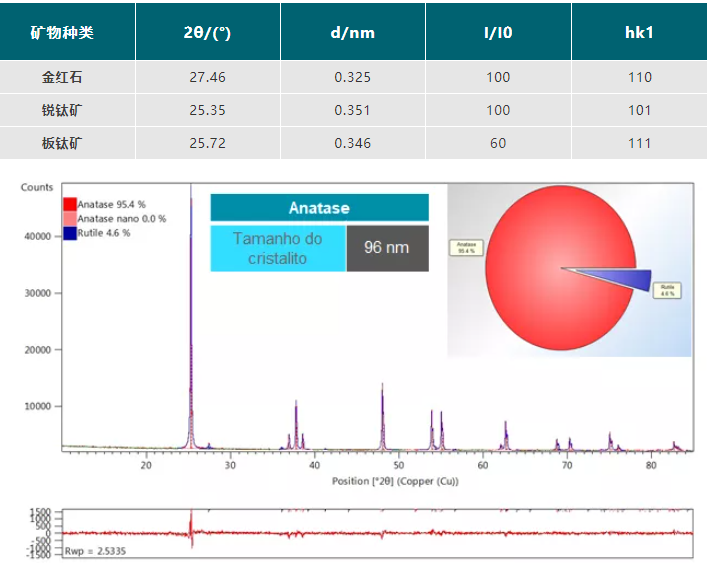Click the hk1 column header
The image size is (707, 563).
pyautogui.click(x=639, y=32)
